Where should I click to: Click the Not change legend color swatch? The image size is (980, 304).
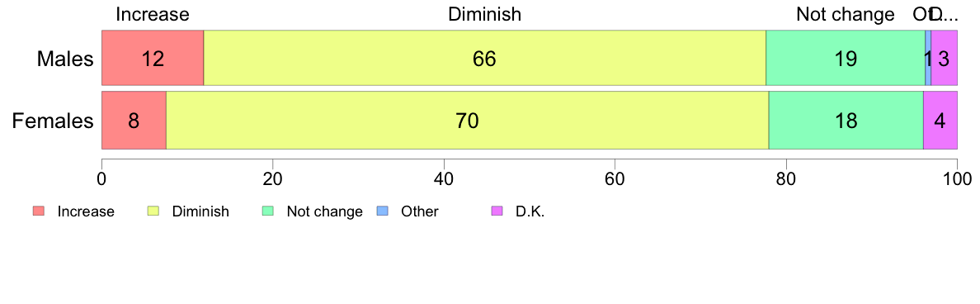(268, 211)
